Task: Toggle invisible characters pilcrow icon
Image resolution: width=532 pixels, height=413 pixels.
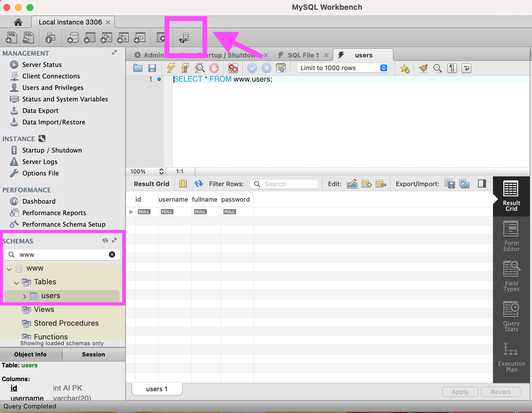Action: tap(452, 68)
